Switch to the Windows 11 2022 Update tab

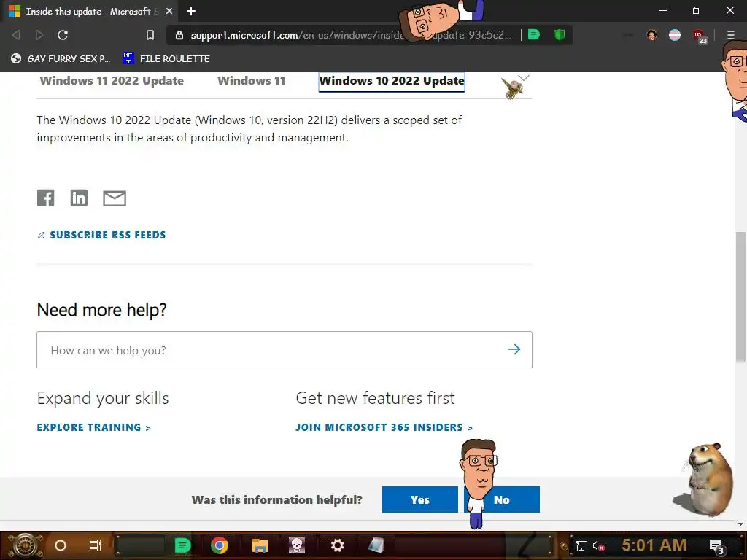[x=112, y=80]
